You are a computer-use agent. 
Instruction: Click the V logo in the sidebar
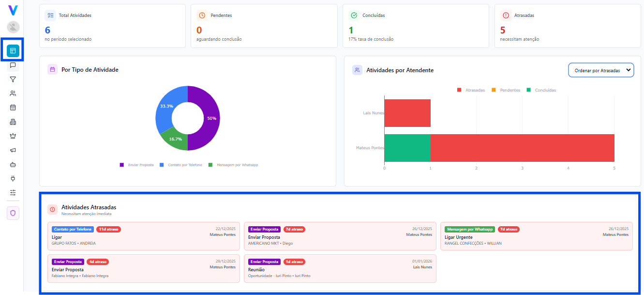point(13,10)
